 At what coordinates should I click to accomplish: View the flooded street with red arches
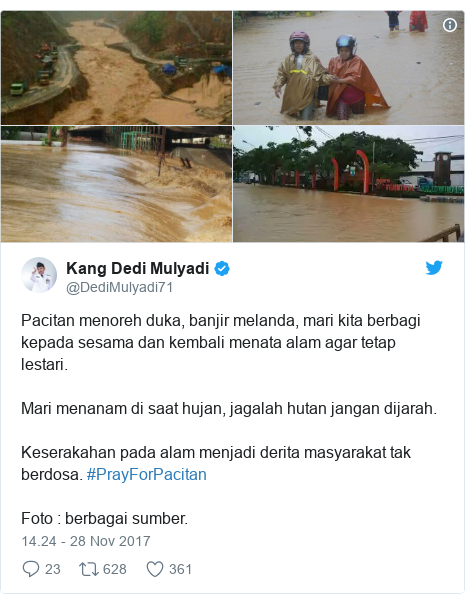click(349, 184)
